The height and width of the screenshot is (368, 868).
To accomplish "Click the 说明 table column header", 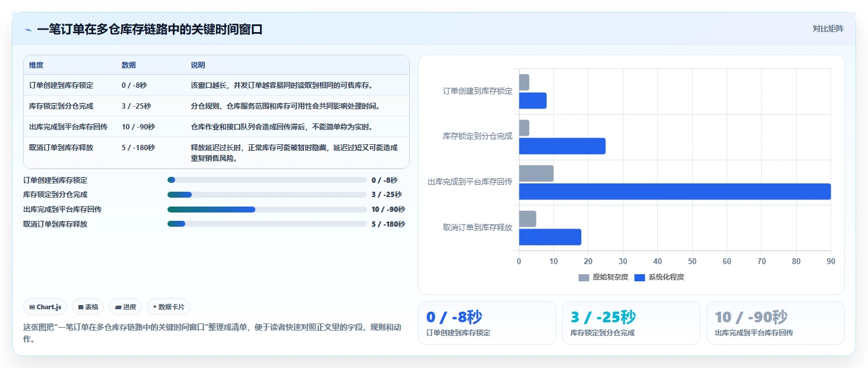I will click(198, 65).
